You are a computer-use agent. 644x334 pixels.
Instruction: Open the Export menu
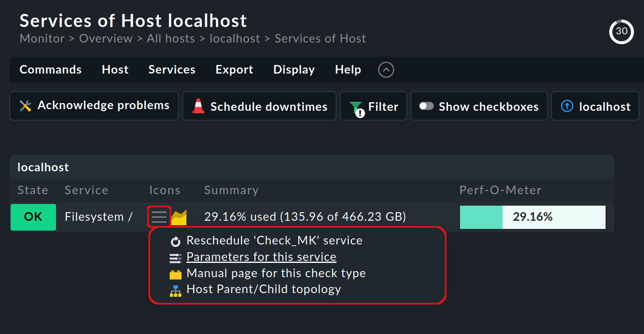(x=234, y=69)
